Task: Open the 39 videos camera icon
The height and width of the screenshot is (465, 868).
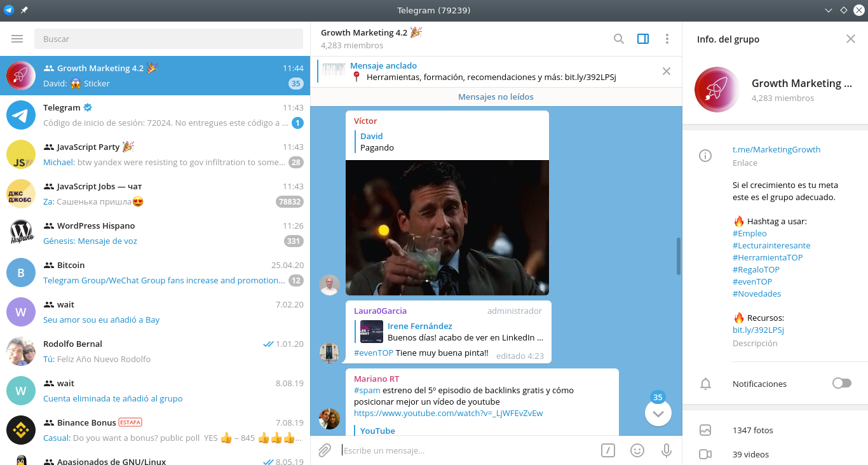Action: [705, 454]
